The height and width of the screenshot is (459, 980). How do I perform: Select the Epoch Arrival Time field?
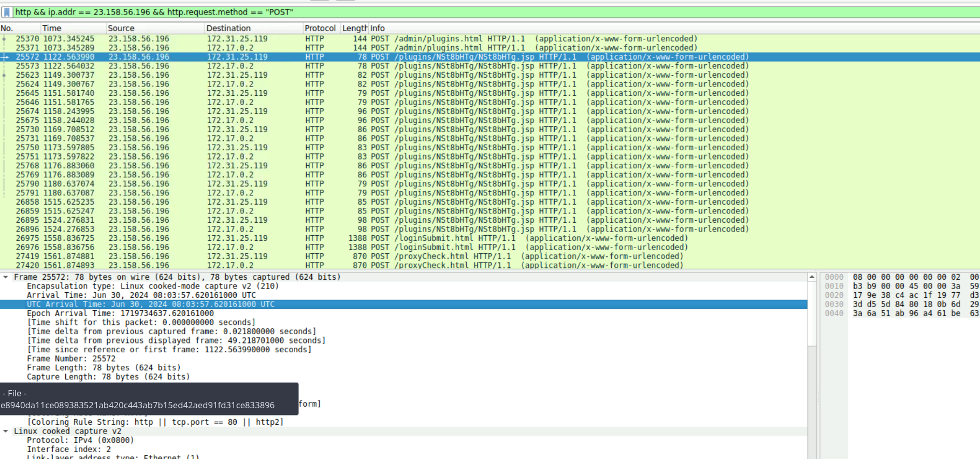tap(120, 313)
